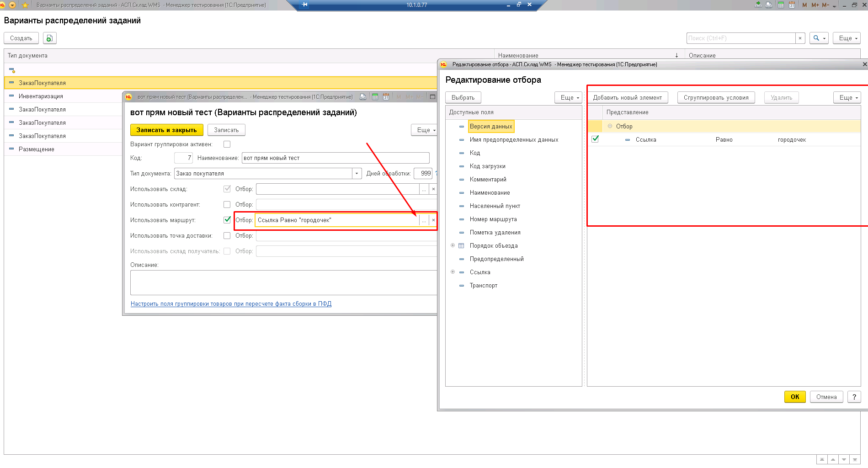Click the M- memory subtract icon

pos(825,5)
